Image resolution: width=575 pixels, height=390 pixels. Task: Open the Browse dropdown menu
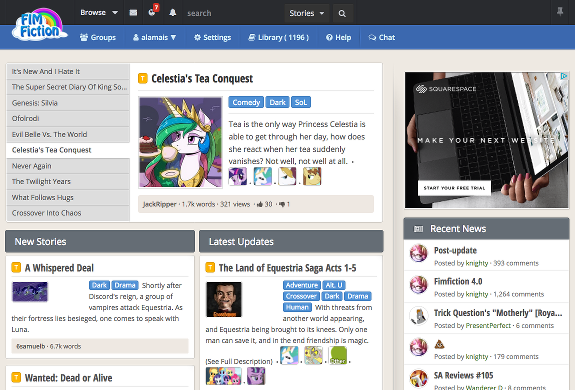99,12
